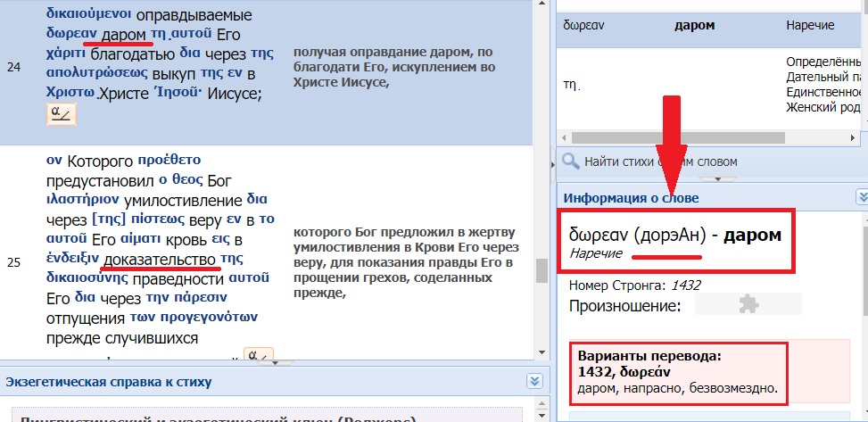Collapse the Информация о слове panel
868x422 pixels.
pyautogui.click(x=861, y=197)
